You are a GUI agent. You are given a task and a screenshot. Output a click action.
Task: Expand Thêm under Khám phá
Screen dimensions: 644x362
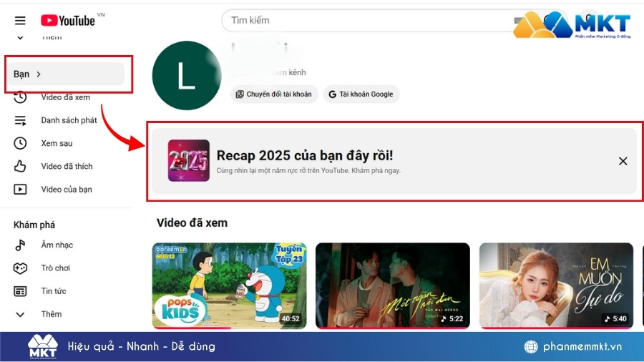pyautogui.click(x=20, y=314)
